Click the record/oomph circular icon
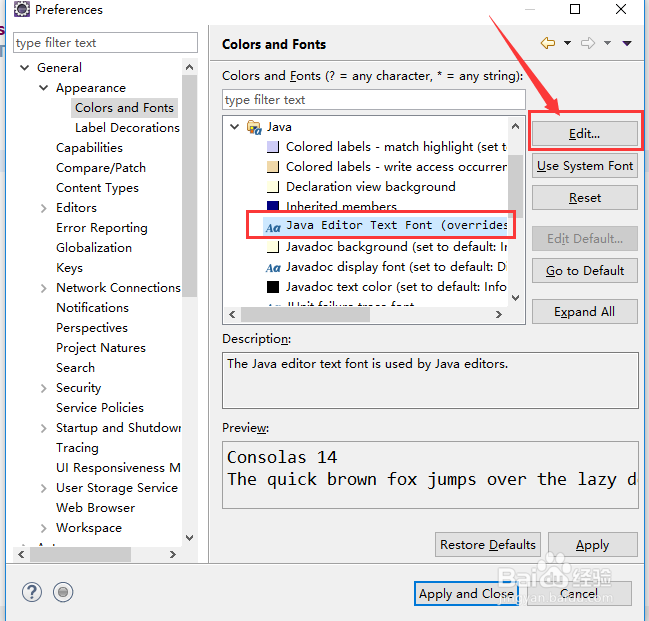This screenshot has width=649, height=621. coord(63,592)
